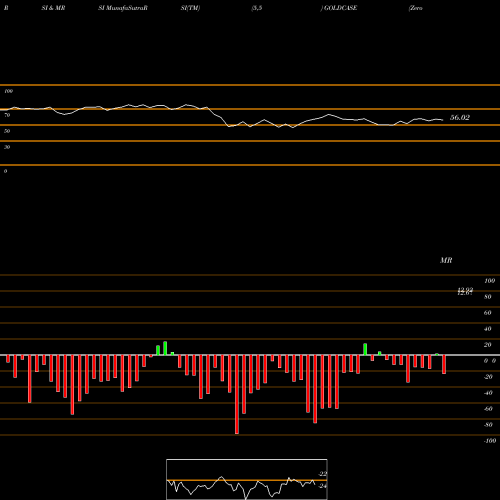Click the -80 label on MR right axis
This screenshot has width=500, height=500.
coord(488,425)
